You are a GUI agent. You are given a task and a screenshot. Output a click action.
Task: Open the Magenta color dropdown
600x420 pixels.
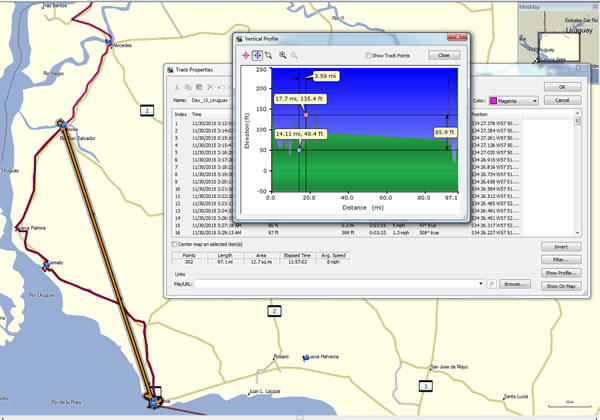535,101
